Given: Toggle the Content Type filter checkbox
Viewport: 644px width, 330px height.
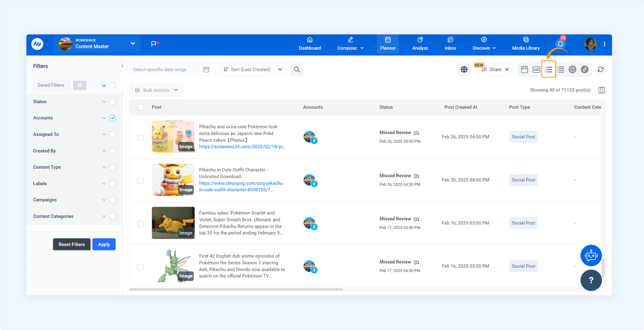Looking at the screenshot, I should point(112,167).
